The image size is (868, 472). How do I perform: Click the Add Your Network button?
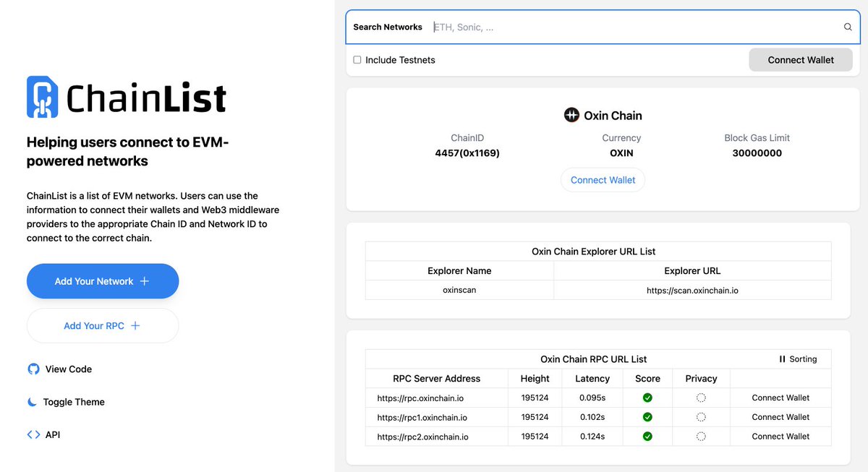click(103, 281)
